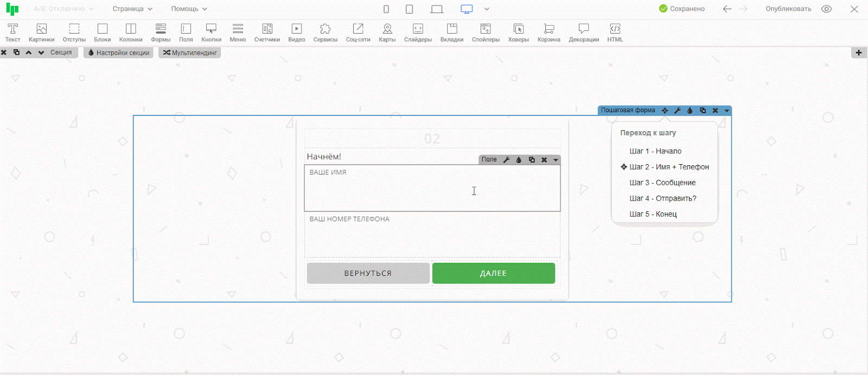Add a Слайдеры slider element

pos(418,32)
